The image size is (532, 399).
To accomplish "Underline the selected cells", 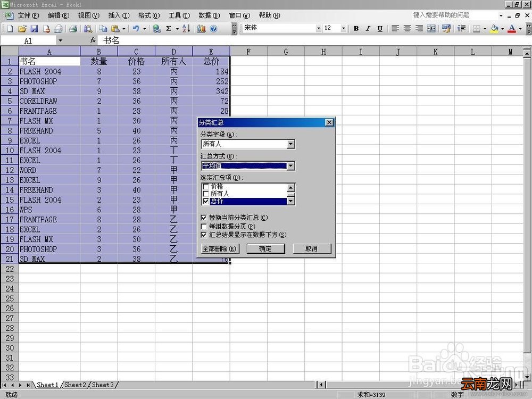I will tap(380, 29).
